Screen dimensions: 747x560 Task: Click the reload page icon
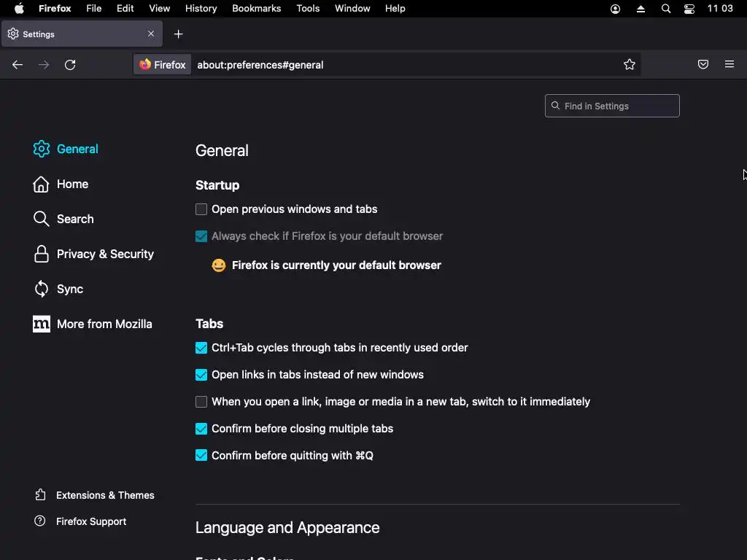(x=70, y=65)
